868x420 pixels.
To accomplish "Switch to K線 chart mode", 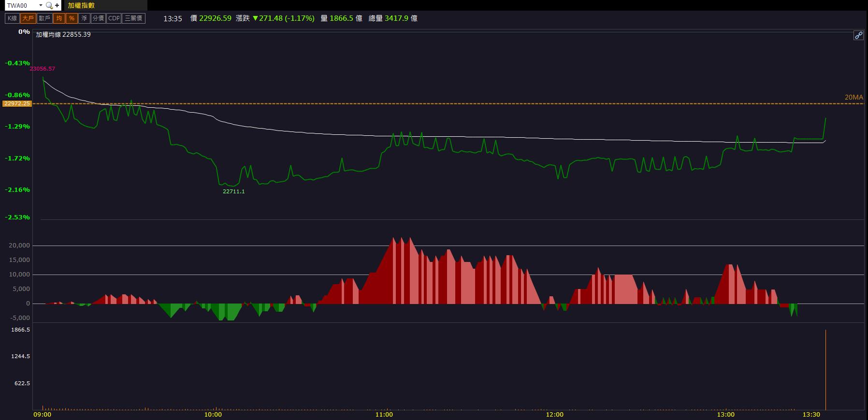I will click(x=12, y=18).
